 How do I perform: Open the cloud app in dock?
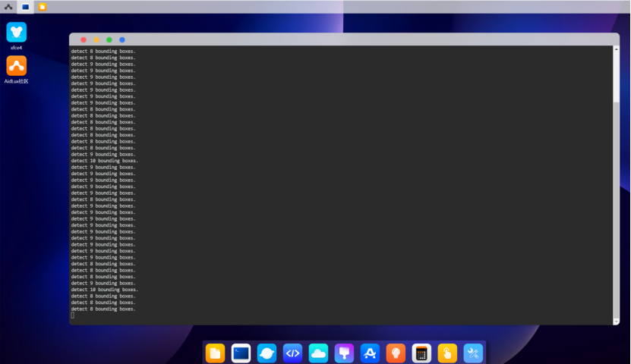coord(318,353)
